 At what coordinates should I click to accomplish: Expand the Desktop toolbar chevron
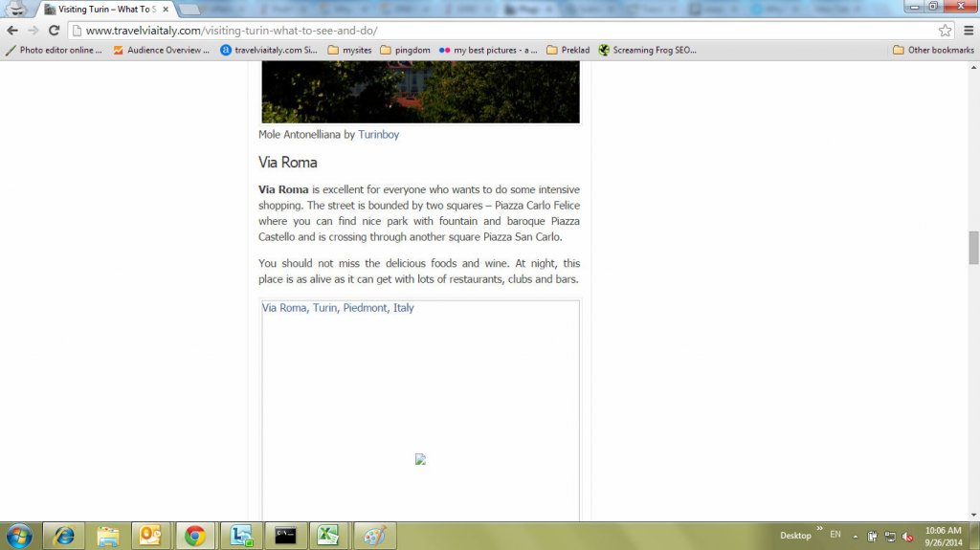coord(819,529)
